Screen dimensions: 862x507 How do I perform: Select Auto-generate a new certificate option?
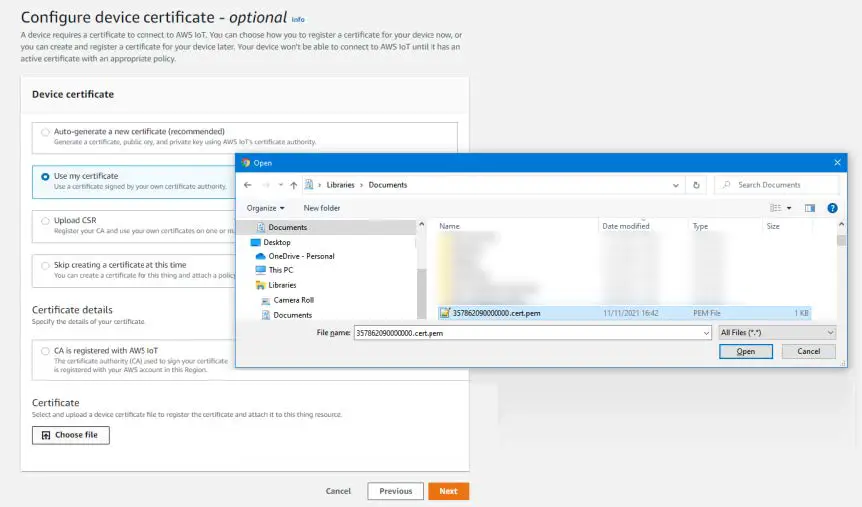click(x=45, y=132)
